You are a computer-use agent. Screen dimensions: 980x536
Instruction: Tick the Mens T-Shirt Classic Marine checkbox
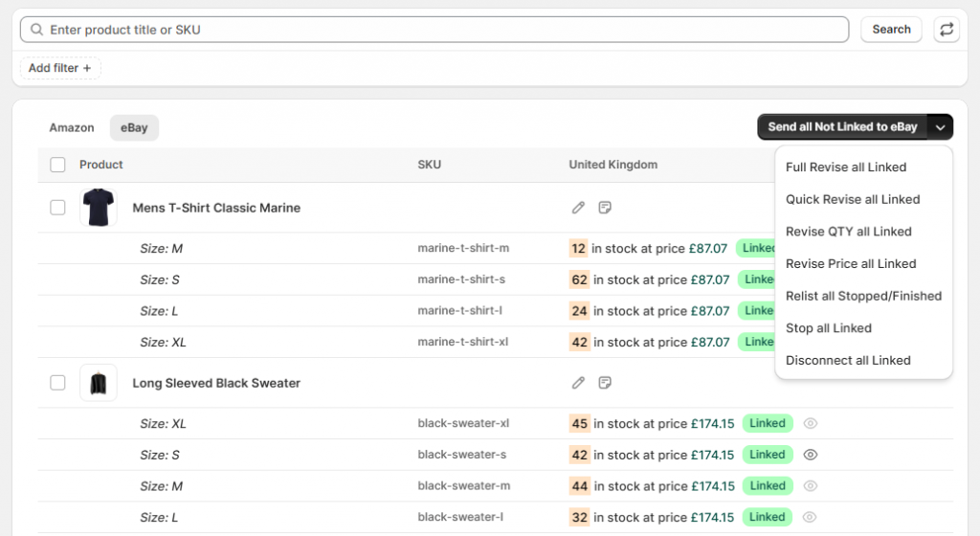point(57,208)
